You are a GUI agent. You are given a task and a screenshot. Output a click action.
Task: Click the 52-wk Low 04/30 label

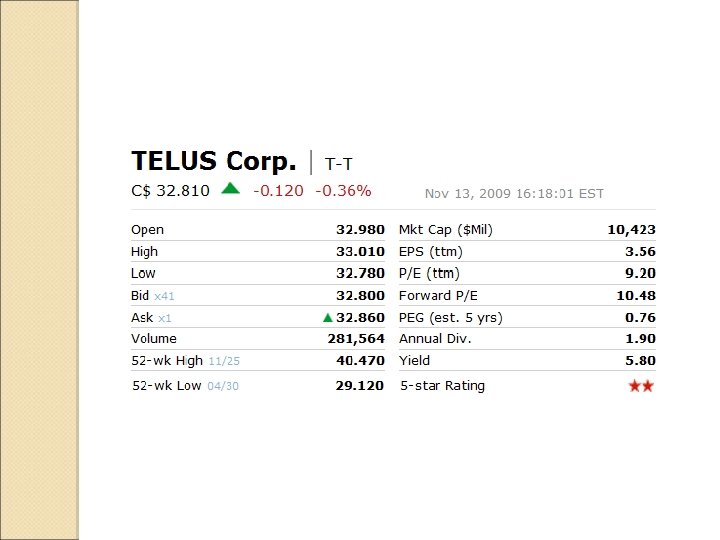[185, 386]
